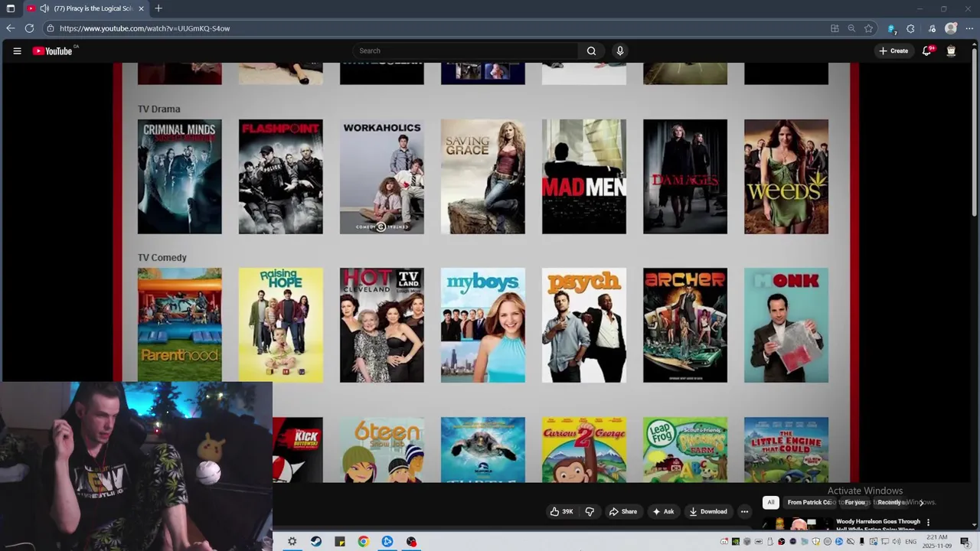Click the Mad Men poster in video
Screen dimensions: 980x551
coord(584,177)
